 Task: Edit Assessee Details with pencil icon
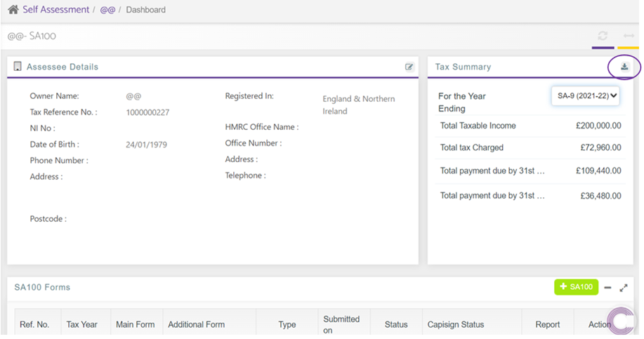[x=409, y=67]
